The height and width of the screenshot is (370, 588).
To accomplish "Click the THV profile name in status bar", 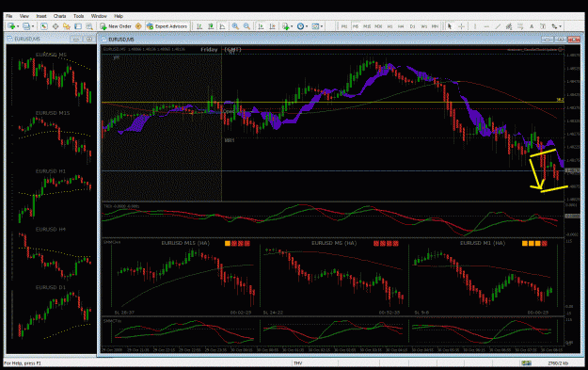I will (297, 362).
